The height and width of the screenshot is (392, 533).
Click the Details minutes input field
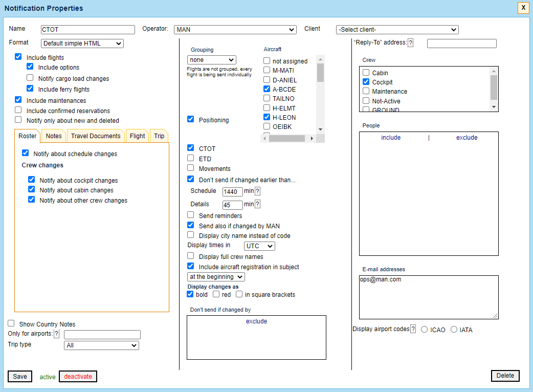(233, 205)
